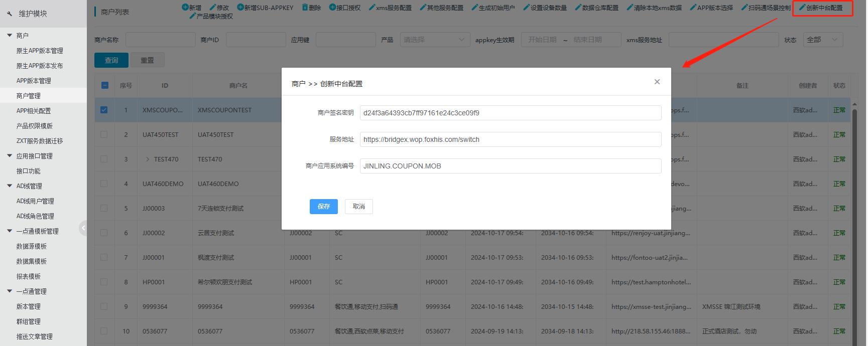Click the 商户应用系统编号 input field
This screenshot has width=868, height=346.
511,166
